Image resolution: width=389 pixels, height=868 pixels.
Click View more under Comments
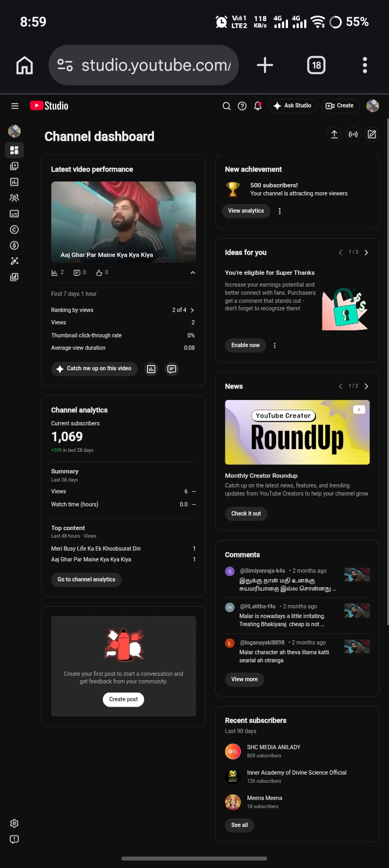coord(244,680)
